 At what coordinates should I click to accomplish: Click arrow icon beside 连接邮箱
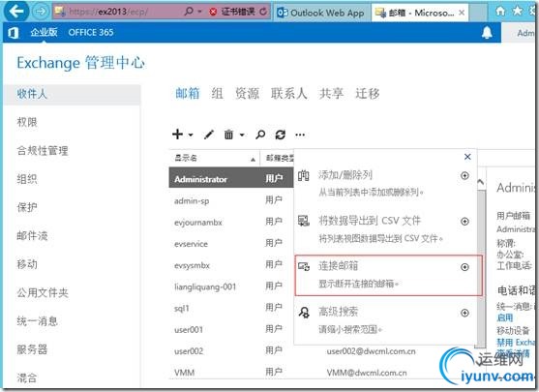pyautogui.click(x=464, y=267)
